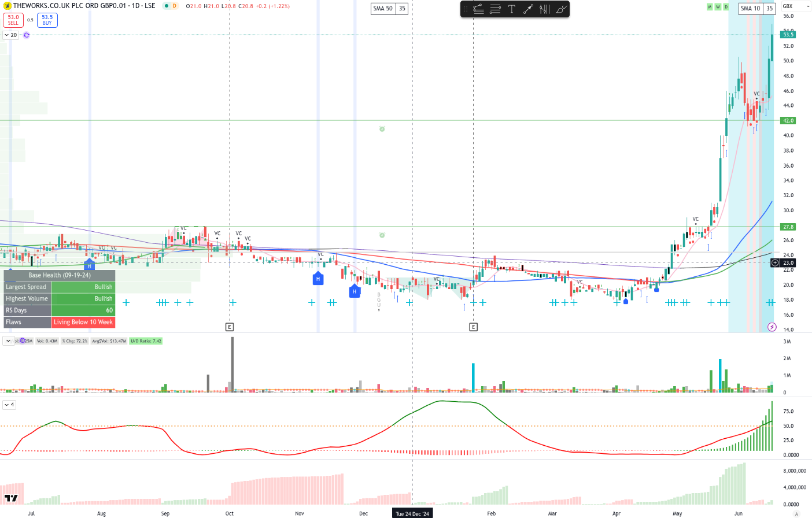Click the blue H marker near mid November
The height and width of the screenshot is (518, 812).
click(318, 279)
